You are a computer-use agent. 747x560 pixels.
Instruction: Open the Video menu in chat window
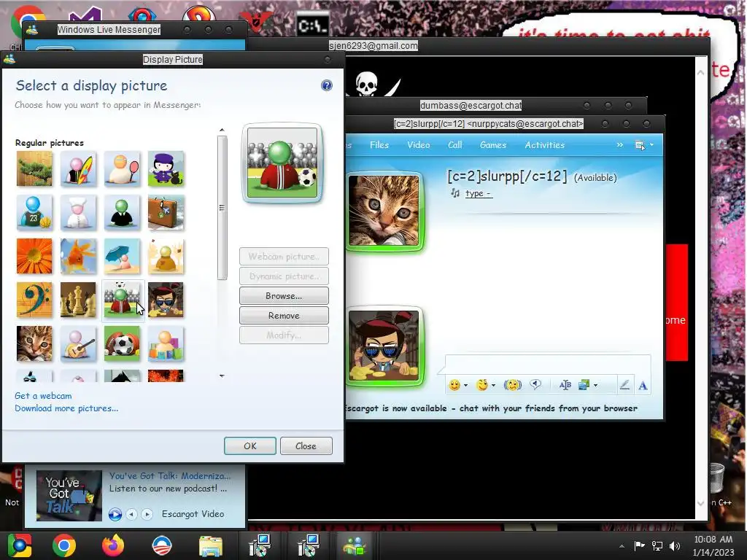pos(418,145)
